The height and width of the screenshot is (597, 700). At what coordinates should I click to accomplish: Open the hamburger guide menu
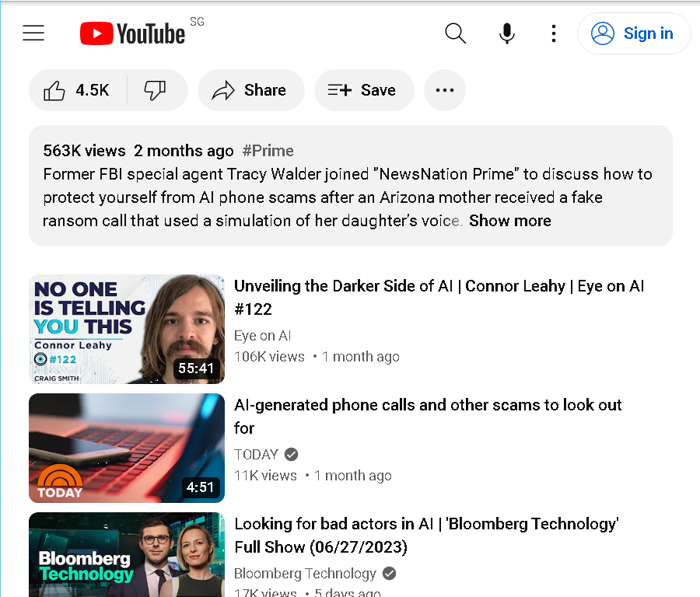click(33, 33)
